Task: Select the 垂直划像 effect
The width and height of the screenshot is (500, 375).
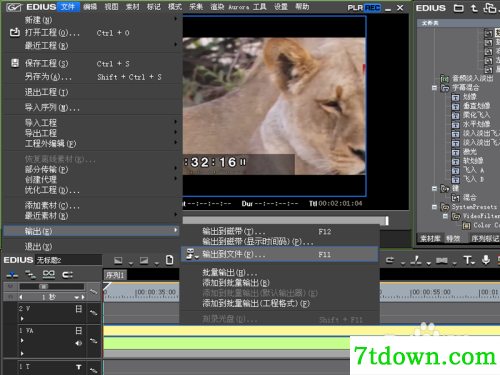Action: [476, 106]
